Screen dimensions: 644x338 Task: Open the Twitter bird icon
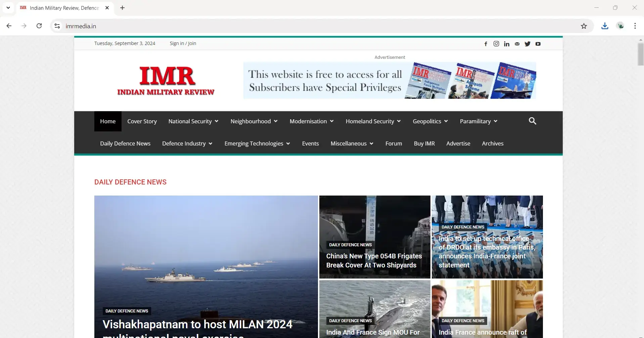coord(527,44)
